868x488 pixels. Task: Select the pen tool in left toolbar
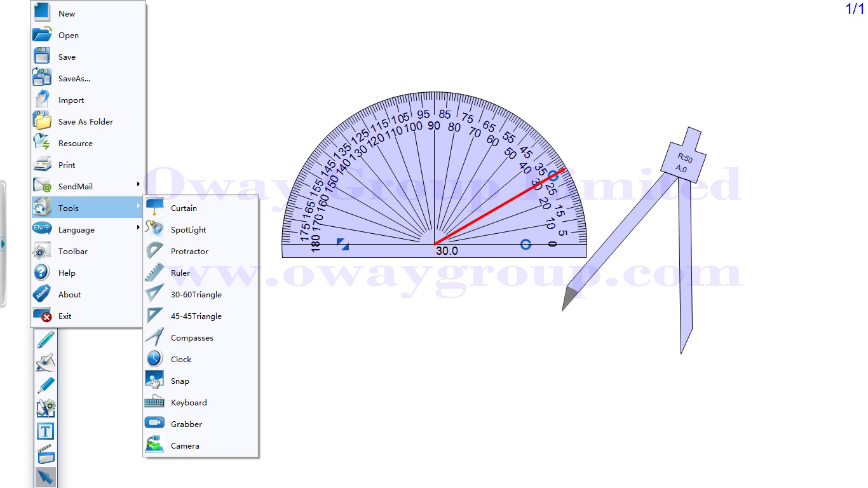point(46,339)
